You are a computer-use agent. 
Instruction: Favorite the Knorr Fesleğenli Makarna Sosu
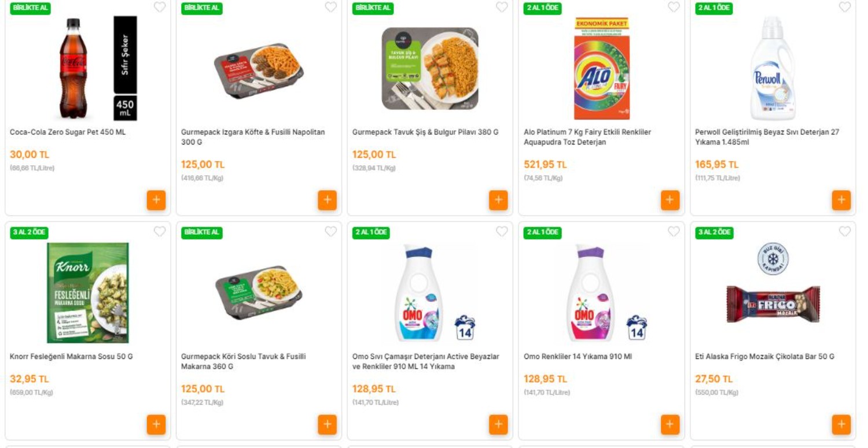[160, 231]
